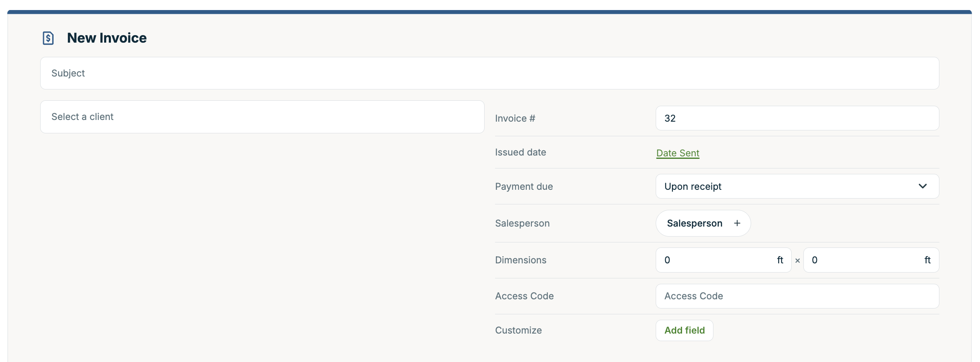Click the 'Customize' row label
Screen dimensions: 980x362
[518, 330]
